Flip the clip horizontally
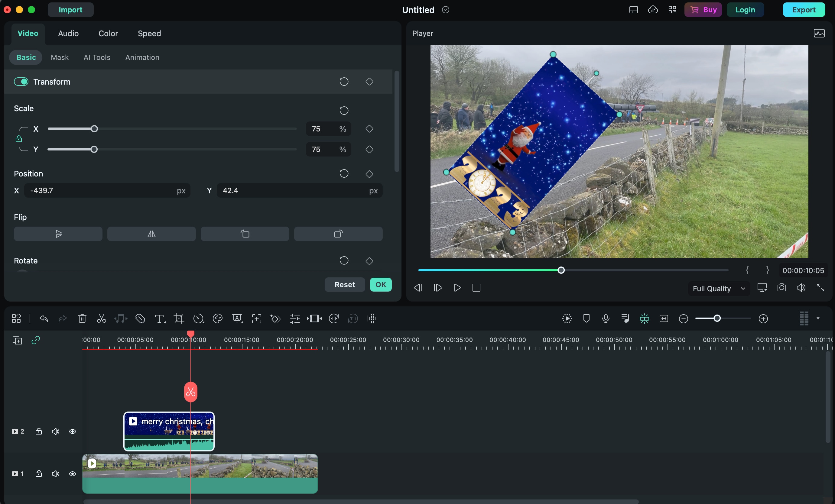The width and height of the screenshot is (835, 504). (151, 234)
